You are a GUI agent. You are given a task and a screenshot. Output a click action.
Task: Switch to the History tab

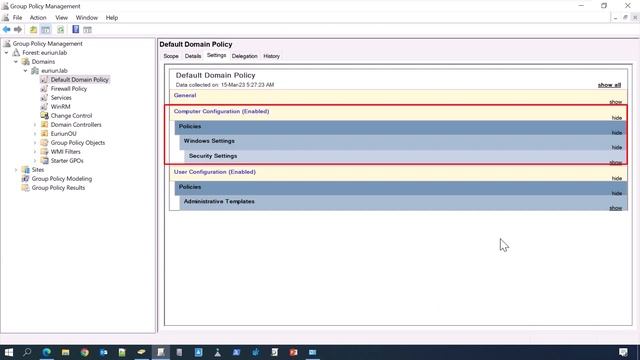[271, 56]
